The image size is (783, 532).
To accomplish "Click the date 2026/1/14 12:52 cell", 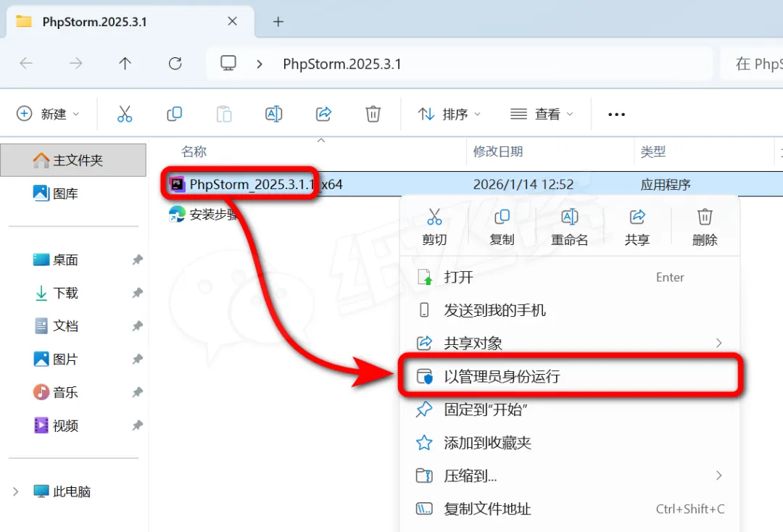I will (523, 185).
